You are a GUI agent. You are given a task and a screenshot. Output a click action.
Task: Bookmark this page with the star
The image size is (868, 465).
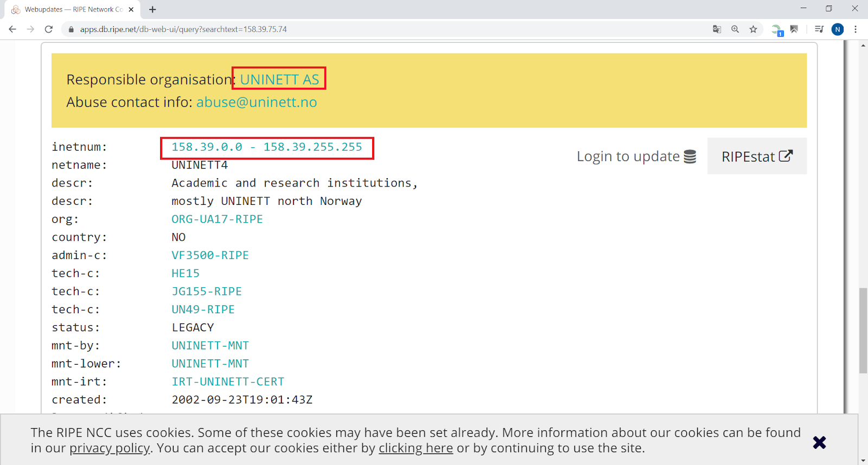[x=753, y=29]
